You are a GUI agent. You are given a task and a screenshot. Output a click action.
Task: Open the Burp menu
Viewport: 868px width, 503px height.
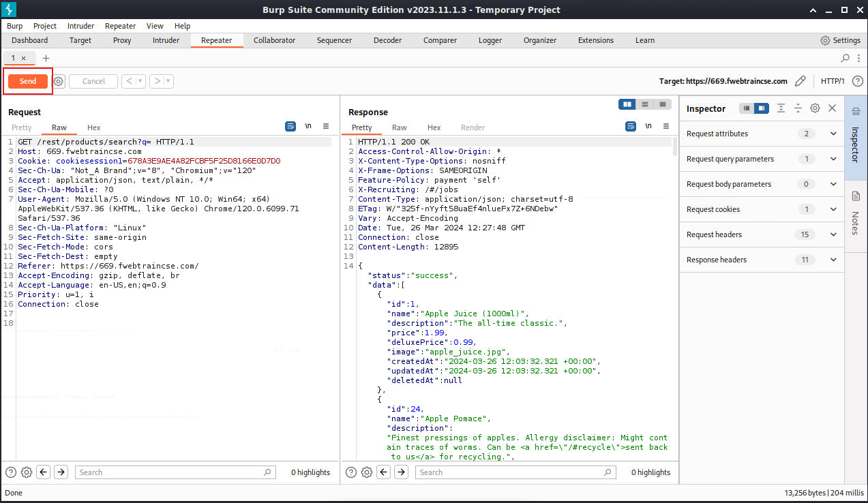pos(14,26)
